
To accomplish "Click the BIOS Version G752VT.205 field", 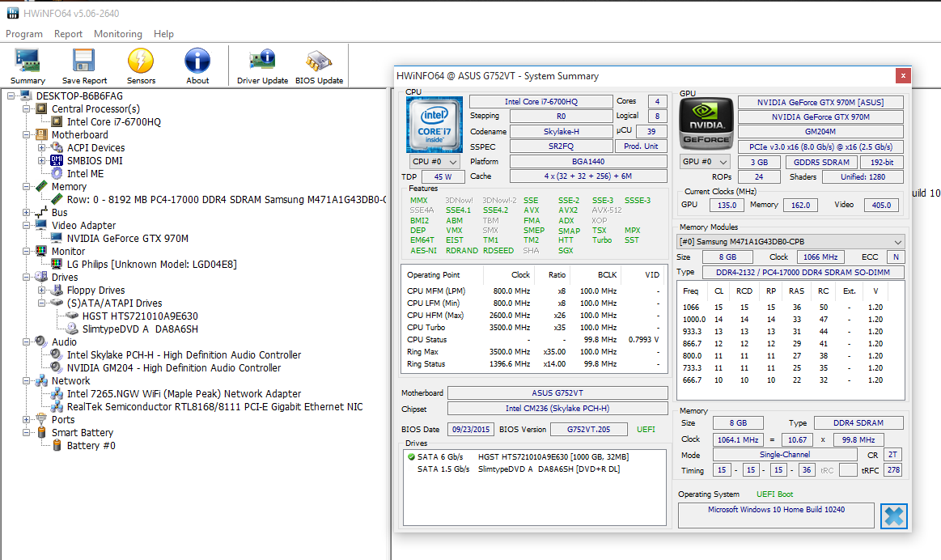I will [589, 429].
